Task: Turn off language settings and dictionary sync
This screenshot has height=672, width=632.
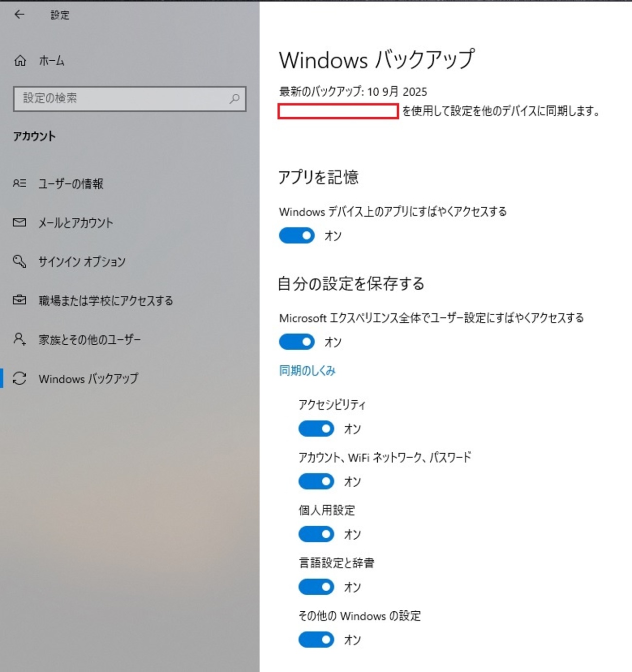Action: [316, 587]
